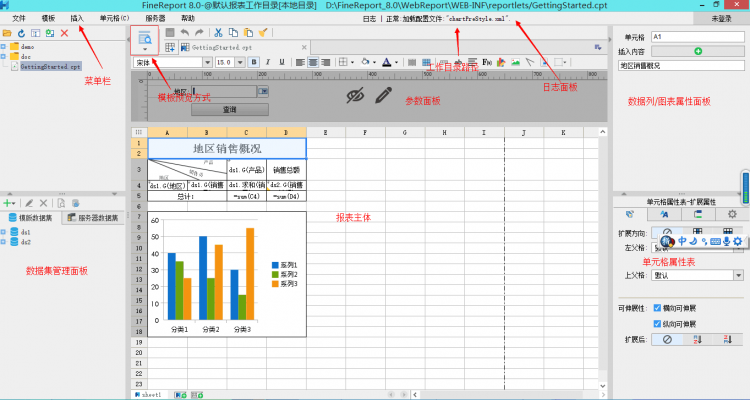Click the insert image icon
750x400 pixels.
click(x=515, y=62)
